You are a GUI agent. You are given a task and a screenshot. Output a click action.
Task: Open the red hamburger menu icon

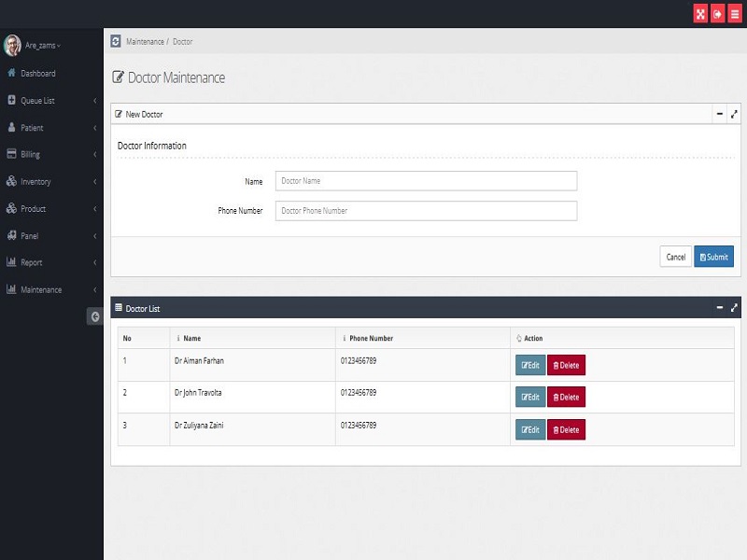click(735, 14)
